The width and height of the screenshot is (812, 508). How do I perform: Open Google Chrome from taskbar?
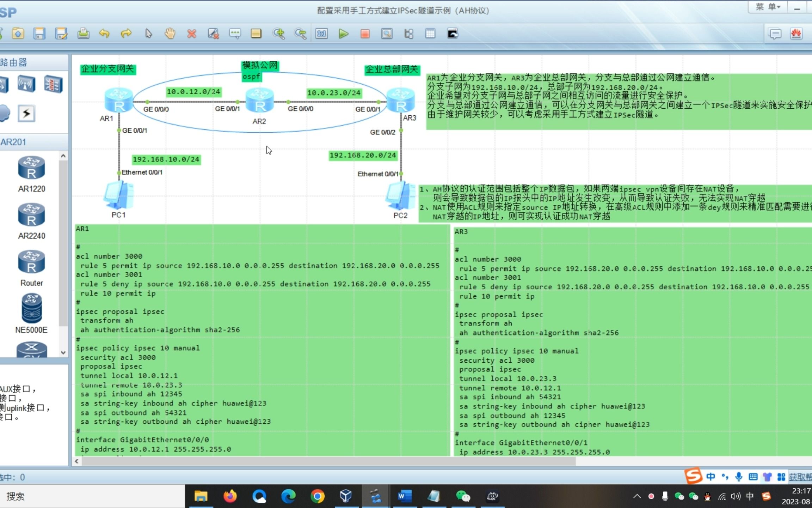click(317, 496)
